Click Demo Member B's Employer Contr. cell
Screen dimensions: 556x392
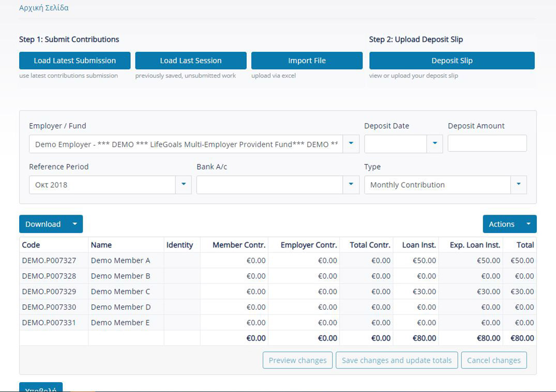pos(304,276)
